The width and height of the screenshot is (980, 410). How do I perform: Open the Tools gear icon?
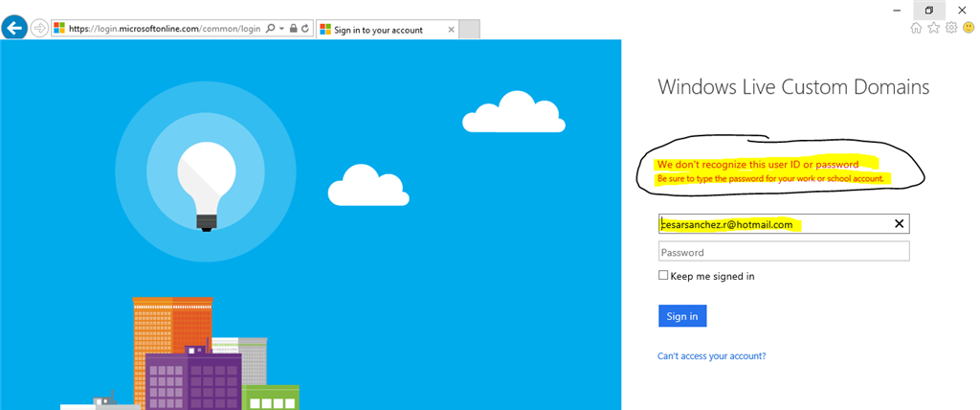pos(951,28)
